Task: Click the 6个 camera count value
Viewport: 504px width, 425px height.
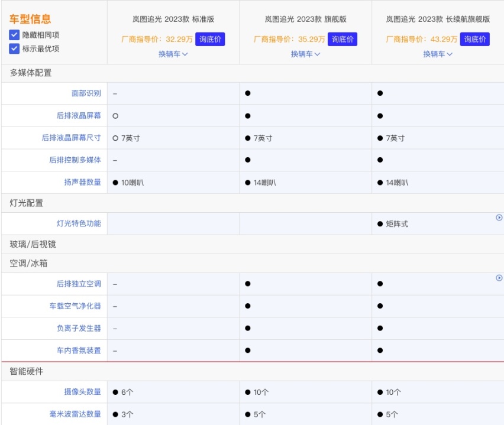Action: pyautogui.click(x=127, y=392)
